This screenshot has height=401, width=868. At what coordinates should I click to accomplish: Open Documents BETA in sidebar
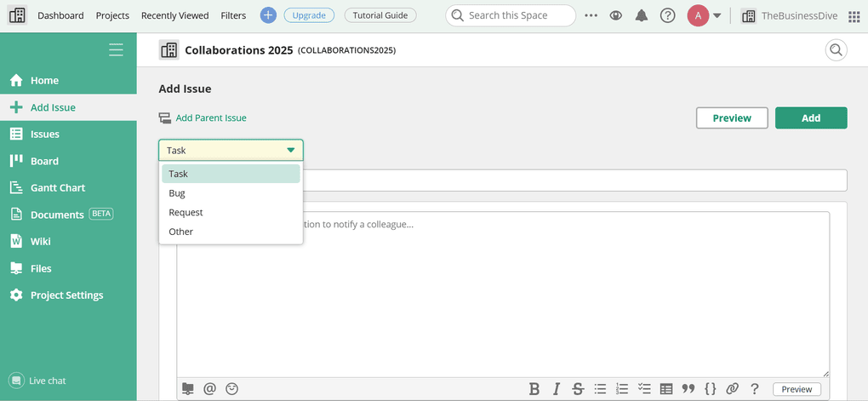[x=68, y=215]
